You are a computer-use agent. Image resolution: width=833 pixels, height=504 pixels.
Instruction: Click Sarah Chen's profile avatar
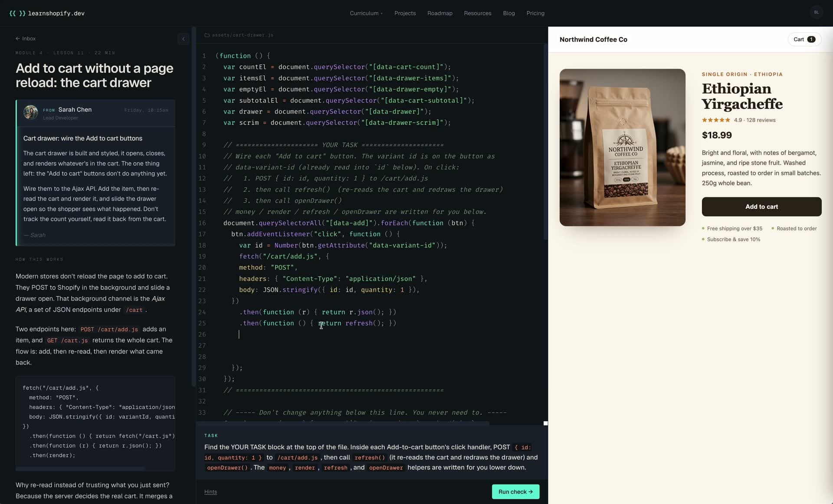pos(30,112)
